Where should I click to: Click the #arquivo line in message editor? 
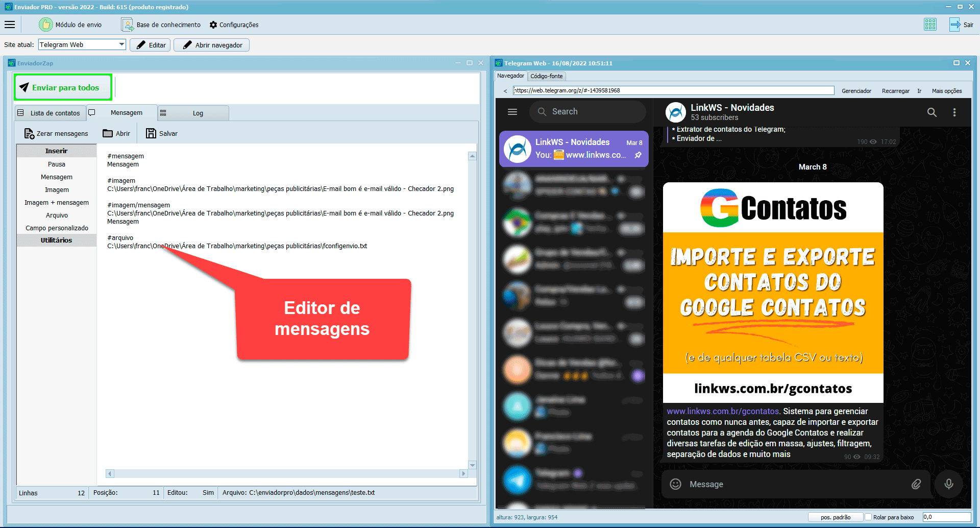pyautogui.click(x=120, y=237)
